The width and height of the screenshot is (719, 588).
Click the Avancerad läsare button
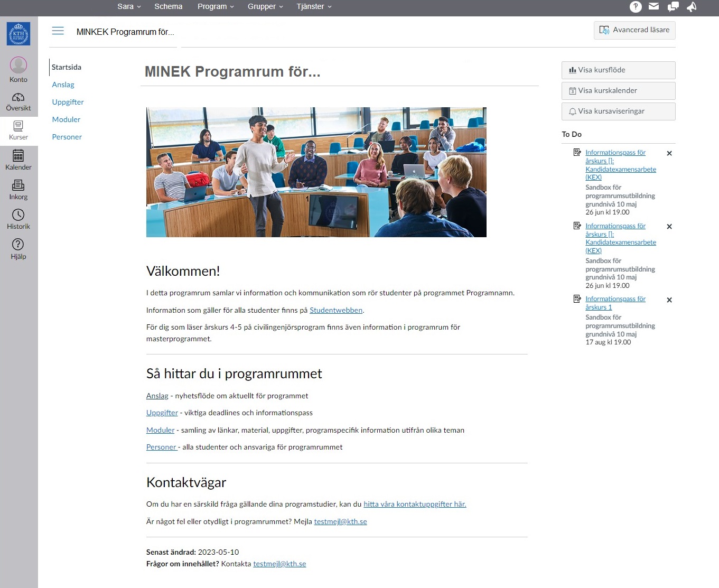634,30
